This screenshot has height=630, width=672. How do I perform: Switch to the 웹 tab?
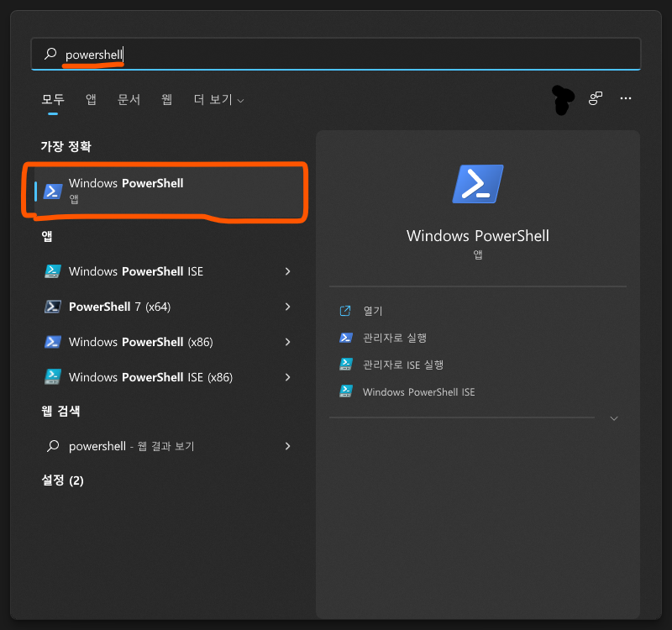166,100
